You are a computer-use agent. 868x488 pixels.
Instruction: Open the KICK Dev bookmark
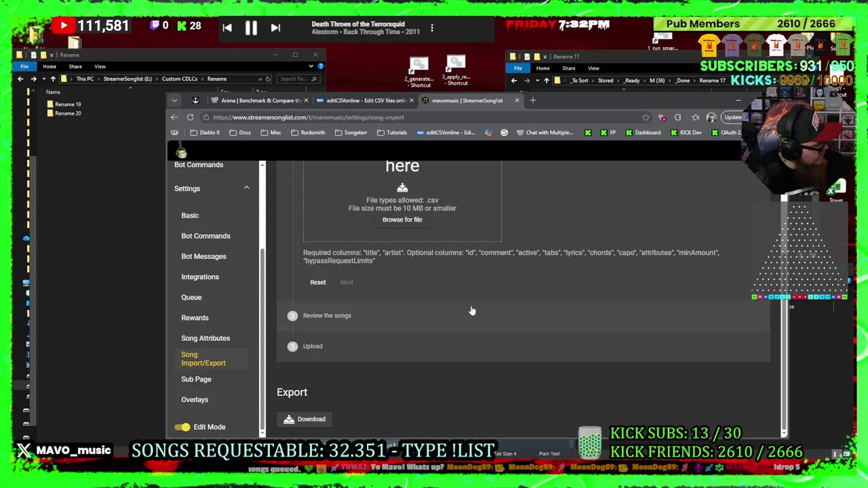point(686,133)
